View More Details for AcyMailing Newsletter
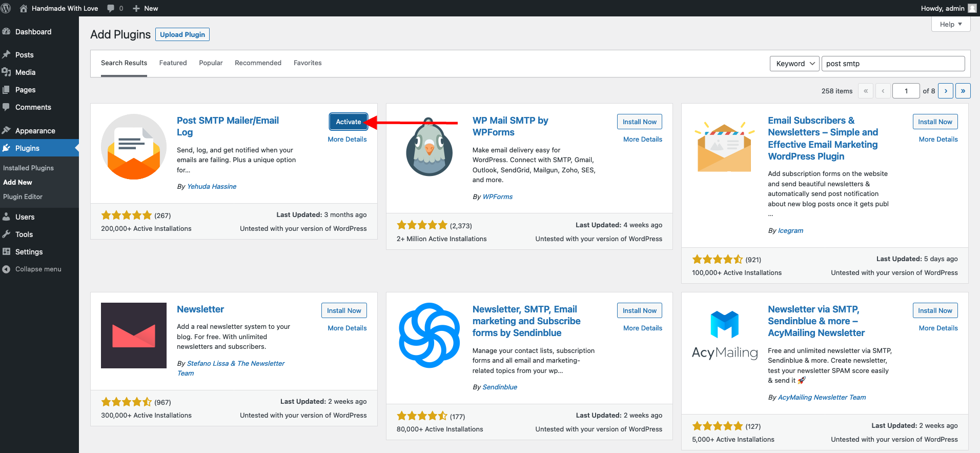 938,328
